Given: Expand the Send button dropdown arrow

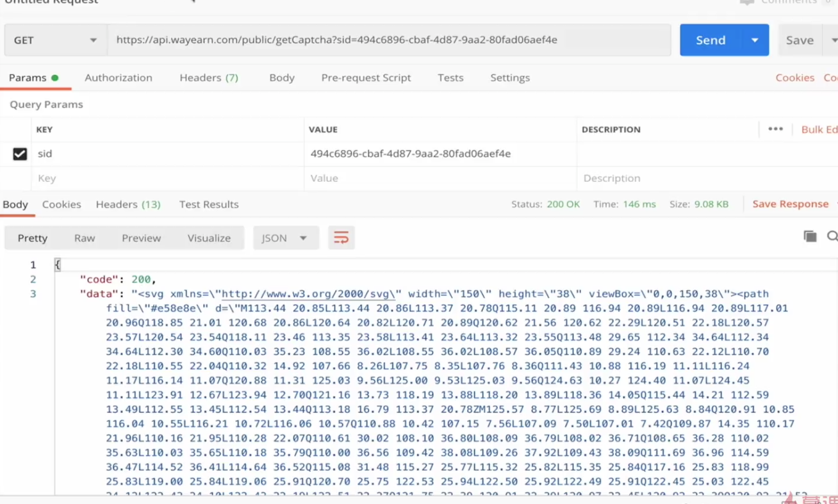Looking at the screenshot, I should [x=755, y=40].
